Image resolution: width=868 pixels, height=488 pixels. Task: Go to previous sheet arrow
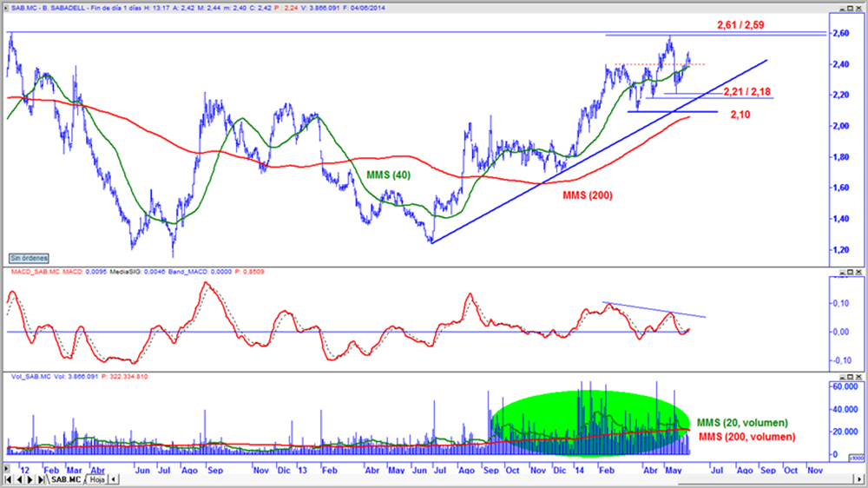(x=19, y=479)
